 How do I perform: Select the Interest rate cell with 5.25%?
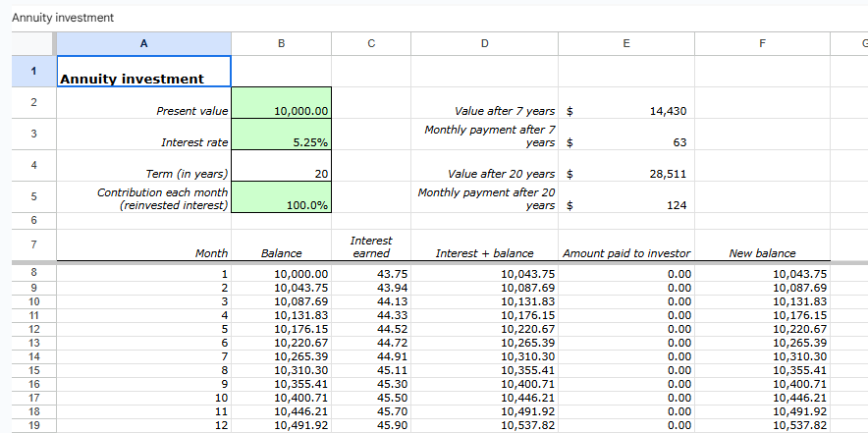tap(281, 135)
